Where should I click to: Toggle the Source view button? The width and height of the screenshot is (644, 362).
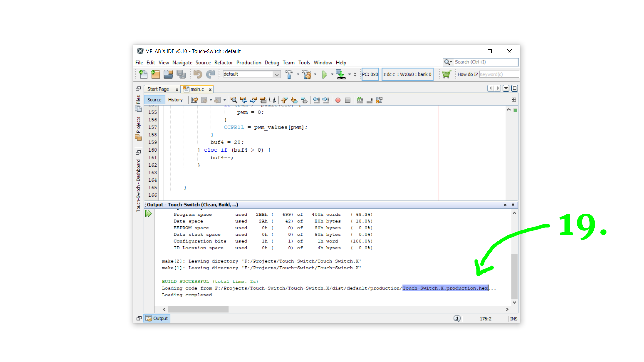[154, 100]
